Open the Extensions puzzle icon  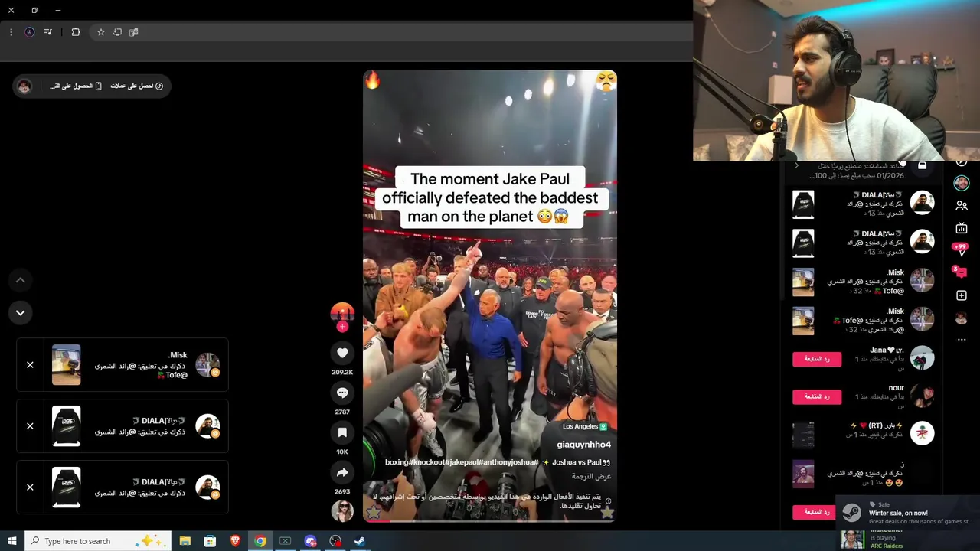click(x=75, y=32)
